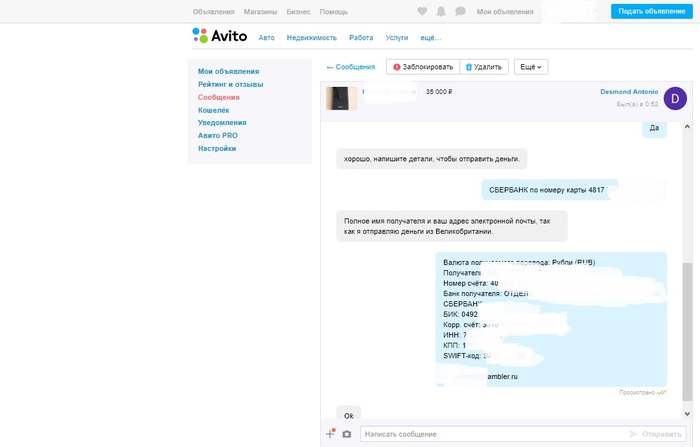Click the camera icon to attach photo
The width and height of the screenshot is (700, 447).
click(347, 434)
